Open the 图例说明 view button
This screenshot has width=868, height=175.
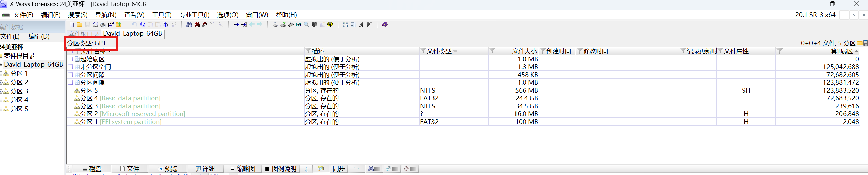tap(281, 169)
